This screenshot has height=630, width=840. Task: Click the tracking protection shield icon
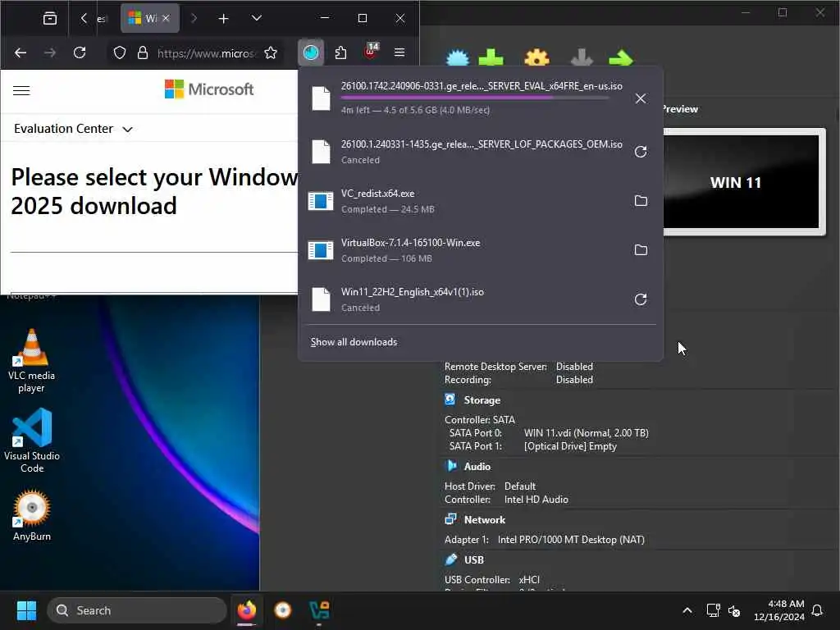tap(120, 52)
